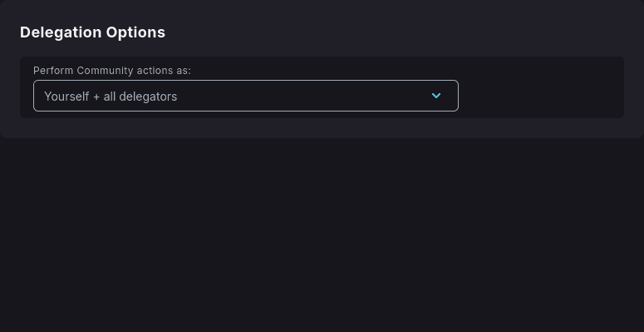This screenshot has height=332, width=644.
Task: Click the blue chevron arrow in dropdown
Action: pos(436,96)
